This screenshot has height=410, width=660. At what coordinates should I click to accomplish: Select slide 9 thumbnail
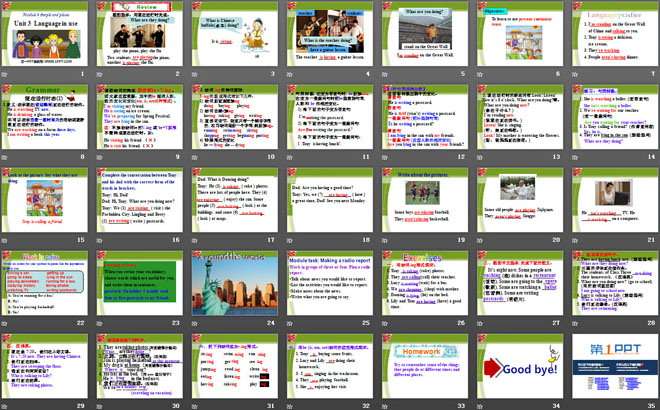pos(140,117)
